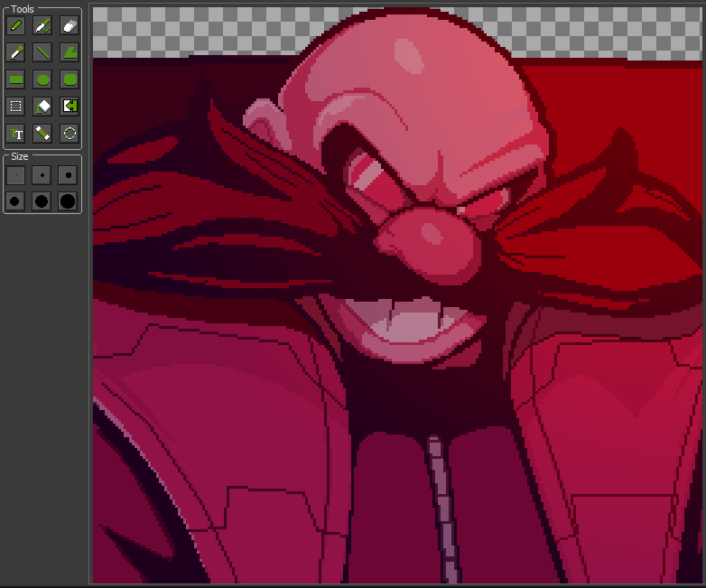Set the fourth brush size dot
The image size is (706, 588).
pos(15,201)
